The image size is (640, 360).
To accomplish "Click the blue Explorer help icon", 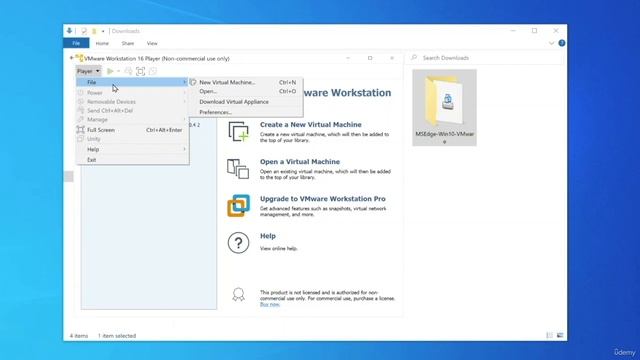I will click(x=562, y=43).
